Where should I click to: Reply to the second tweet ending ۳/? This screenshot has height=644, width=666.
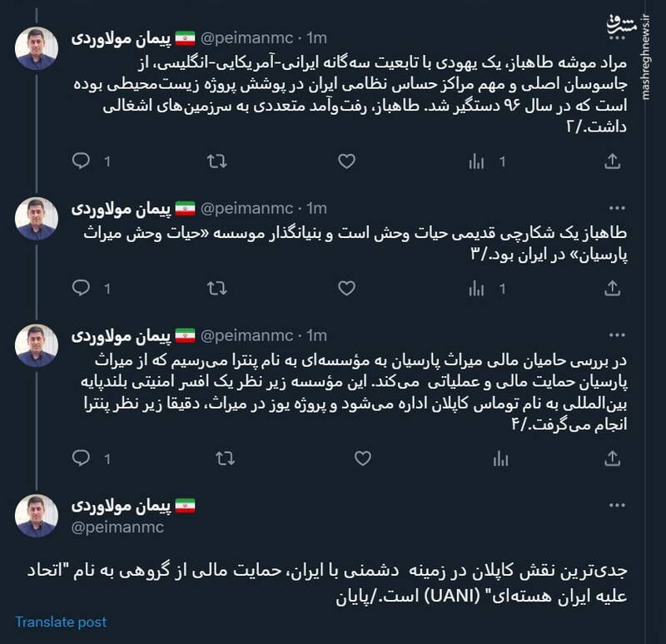click(81, 288)
